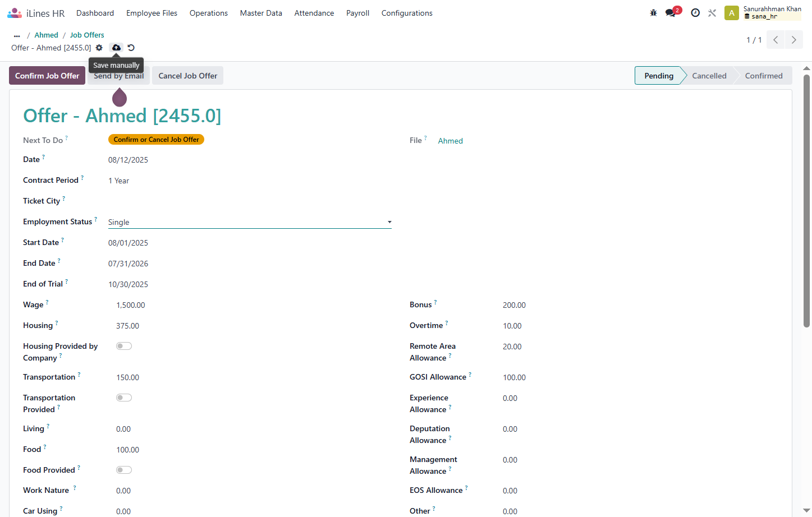Click the Save manually cloud icon
812x517 pixels.
click(116, 48)
